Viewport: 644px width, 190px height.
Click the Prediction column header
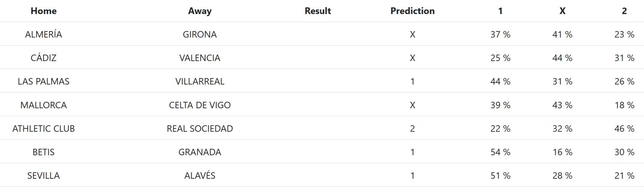[412, 11]
